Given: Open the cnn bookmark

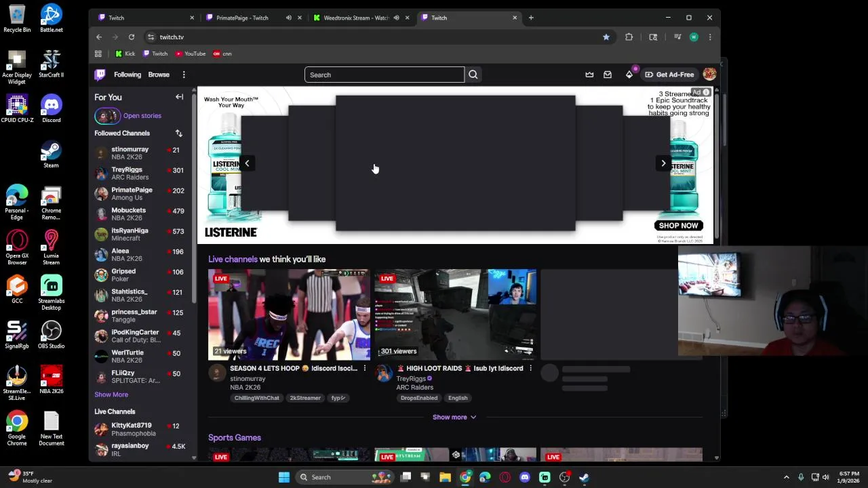Looking at the screenshot, I should click(222, 54).
